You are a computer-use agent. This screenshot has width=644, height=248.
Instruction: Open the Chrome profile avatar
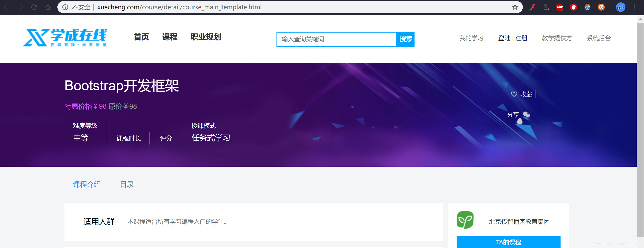pos(620,7)
